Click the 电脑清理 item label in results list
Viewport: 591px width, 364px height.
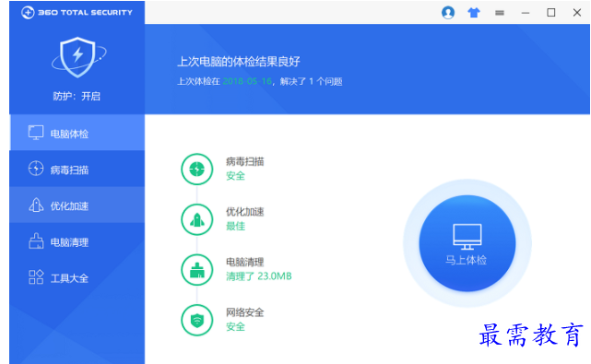[x=244, y=262]
